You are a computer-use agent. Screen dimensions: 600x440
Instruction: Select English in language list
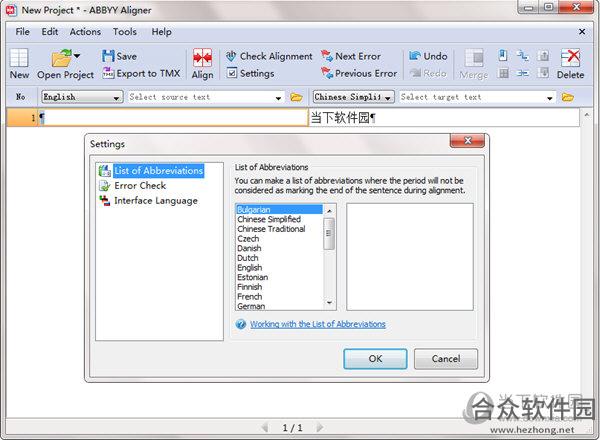pos(279,267)
